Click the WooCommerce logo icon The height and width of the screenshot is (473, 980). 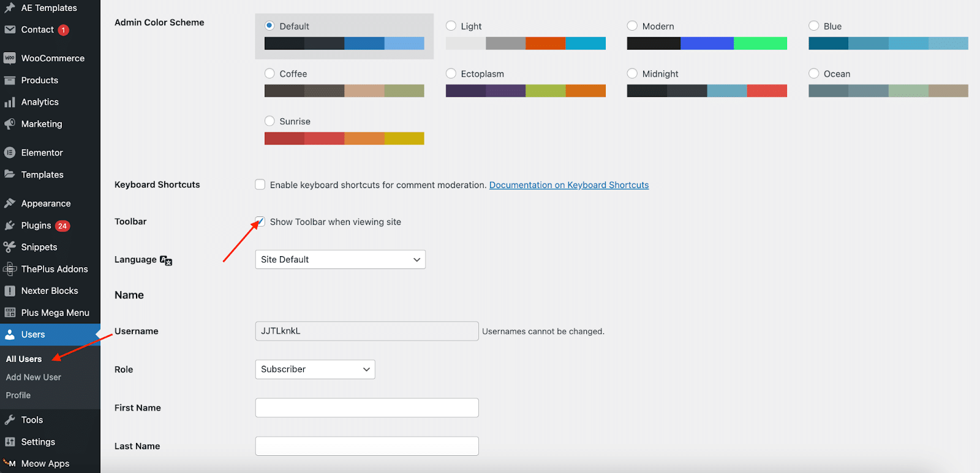tap(10, 58)
